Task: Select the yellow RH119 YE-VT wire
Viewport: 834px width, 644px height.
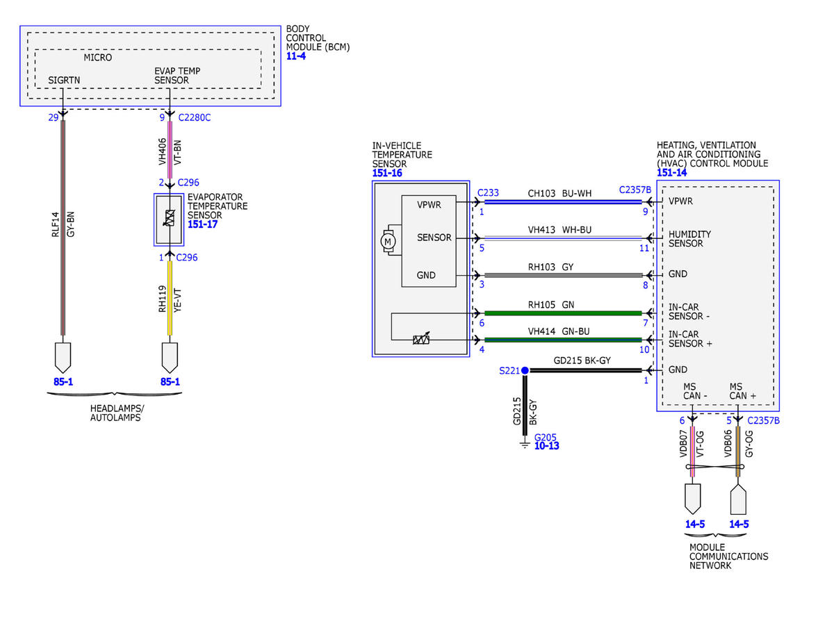Action: (x=170, y=298)
